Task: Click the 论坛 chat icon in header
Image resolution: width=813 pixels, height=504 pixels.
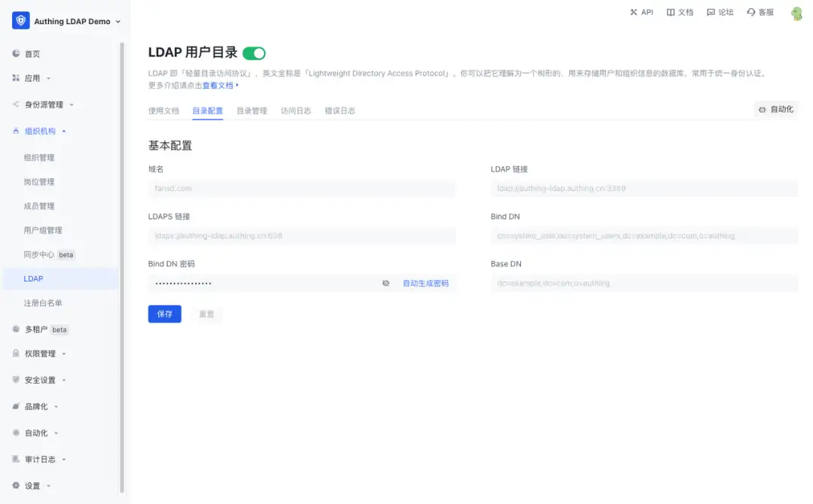Action: (711, 12)
